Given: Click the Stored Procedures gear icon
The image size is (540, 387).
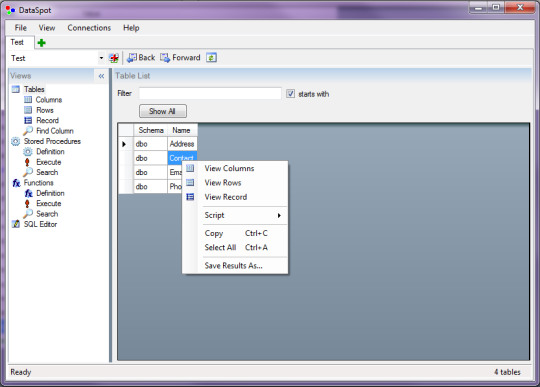Looking at the screenshot, I should coord(15,141).
